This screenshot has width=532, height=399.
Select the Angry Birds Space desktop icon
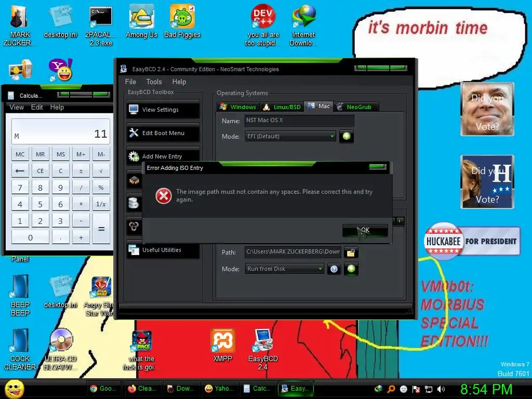tap(141, 350)
